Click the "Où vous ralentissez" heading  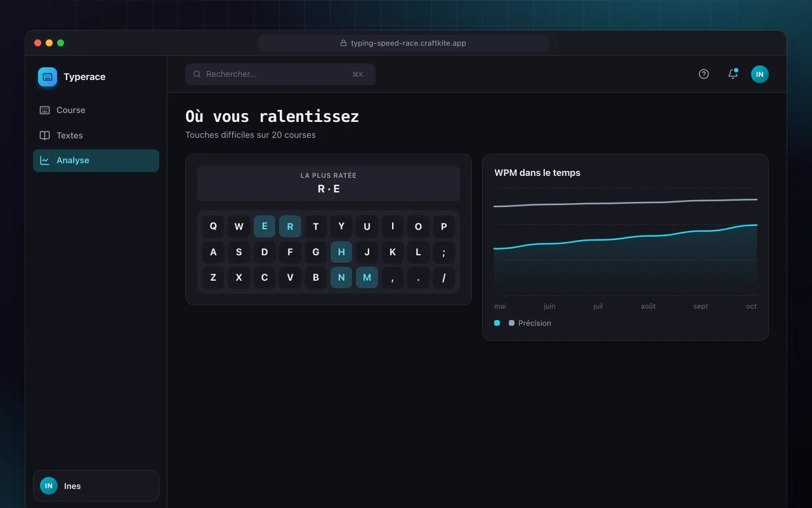pyautogui.click(x=272, y=117)
